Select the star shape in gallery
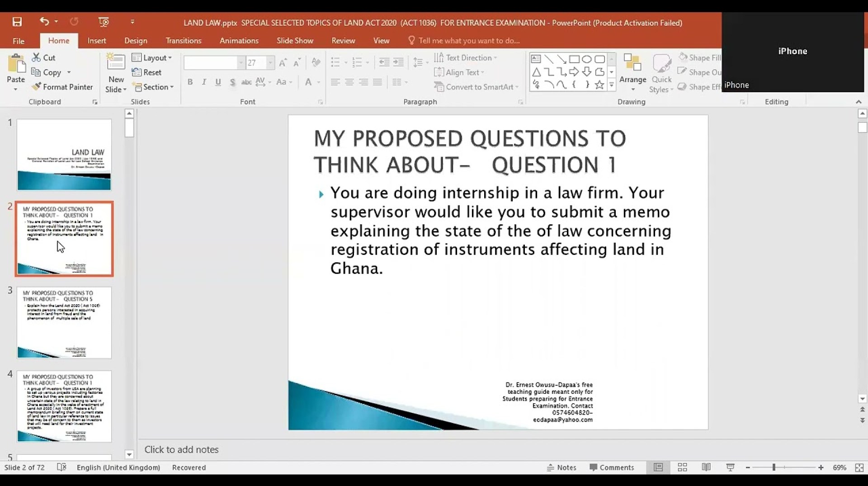The width and height of the screenshot is (868, 486). click(599, 85)
